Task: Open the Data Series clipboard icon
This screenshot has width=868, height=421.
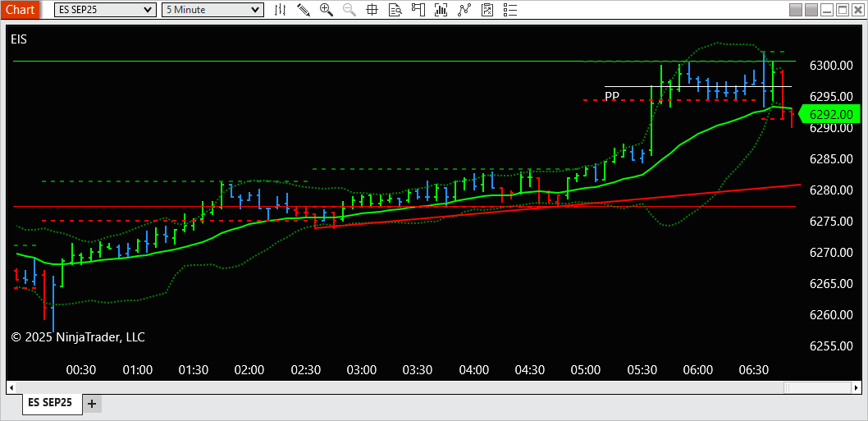Action: tap(487, 9)
